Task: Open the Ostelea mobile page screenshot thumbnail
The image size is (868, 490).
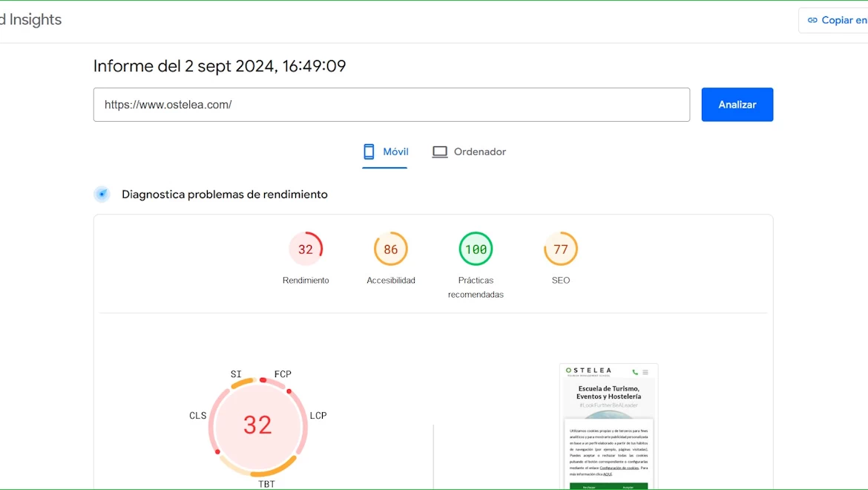Action: pyautogui.click(x=609, y=426)
